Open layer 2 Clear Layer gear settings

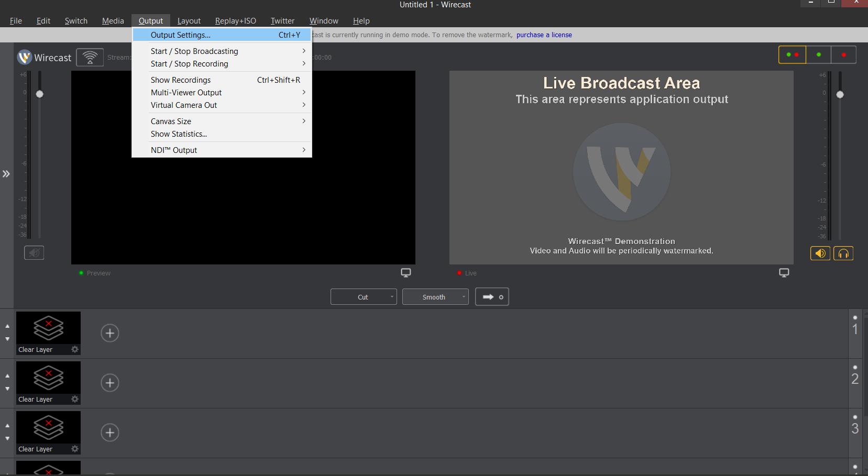click(x=75, y=399)
